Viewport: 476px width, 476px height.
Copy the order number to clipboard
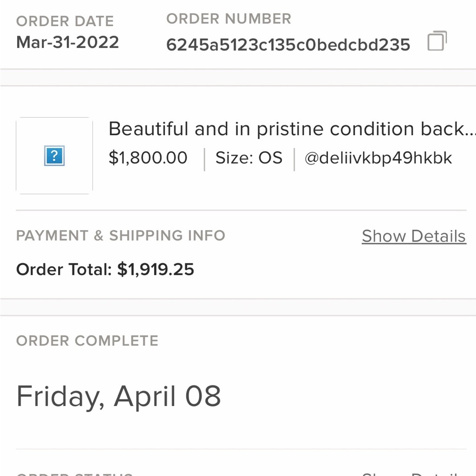click(437, 41)
